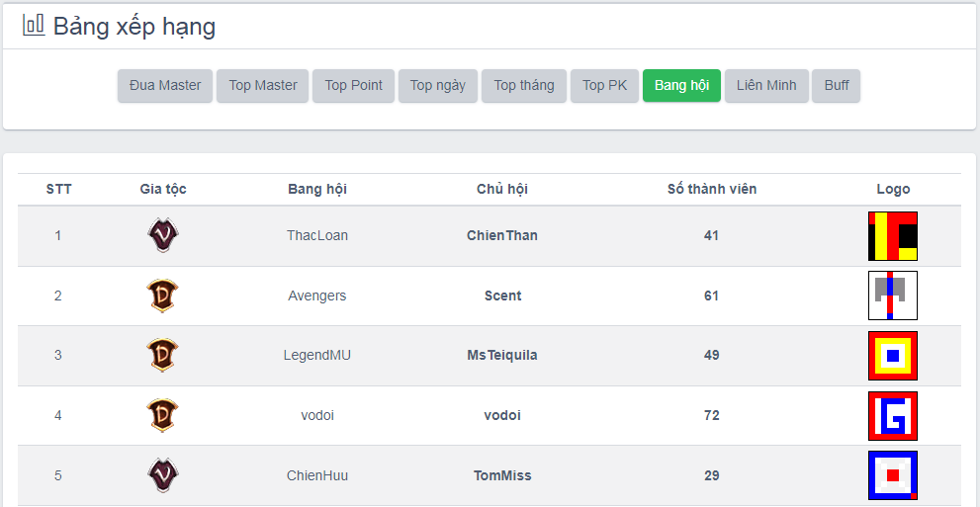Show the Top ngày ranking
980x507 pixels.
click(438, 85)
